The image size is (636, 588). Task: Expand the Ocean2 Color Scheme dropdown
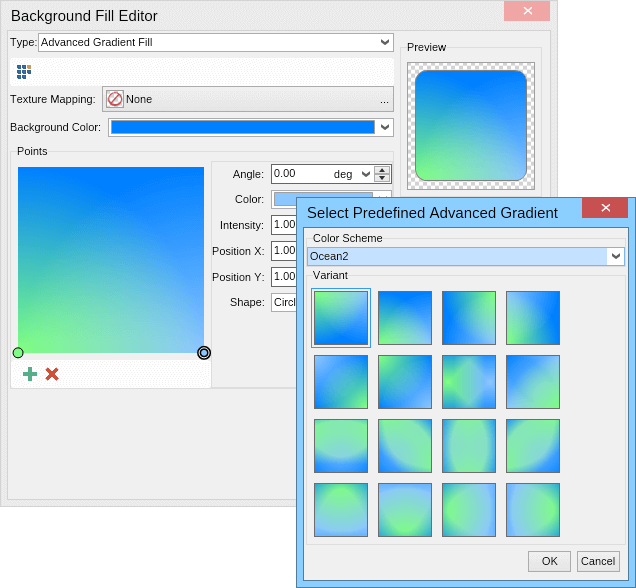(615, 257)
